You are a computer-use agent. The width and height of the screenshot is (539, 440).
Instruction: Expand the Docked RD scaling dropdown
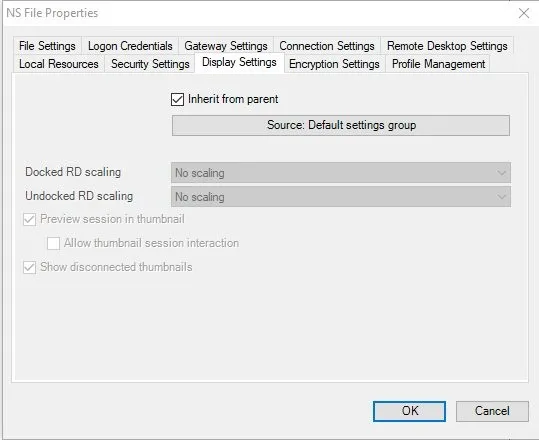(341, 173)
